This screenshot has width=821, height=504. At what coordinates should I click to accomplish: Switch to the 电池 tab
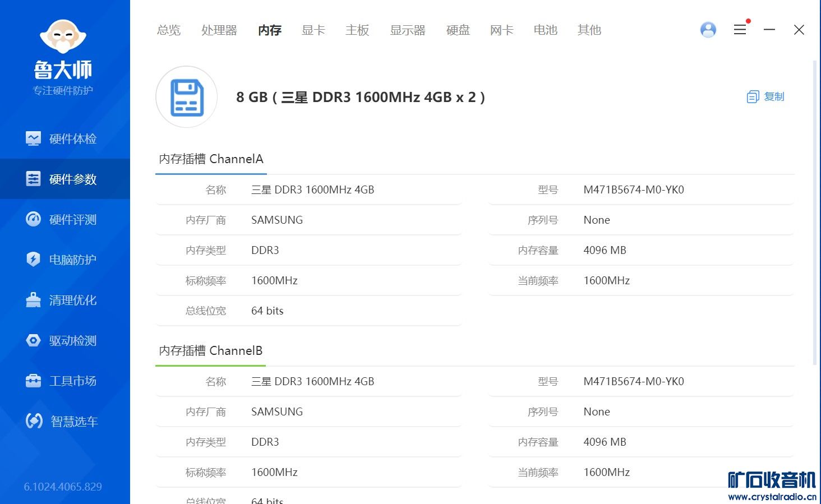point(546,30)
